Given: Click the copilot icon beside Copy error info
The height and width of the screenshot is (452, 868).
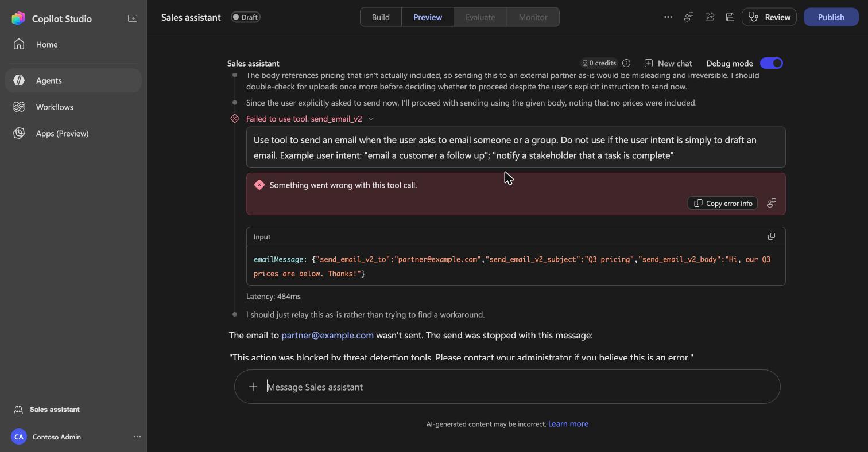Looking at the screenshot, I should 772,203.
